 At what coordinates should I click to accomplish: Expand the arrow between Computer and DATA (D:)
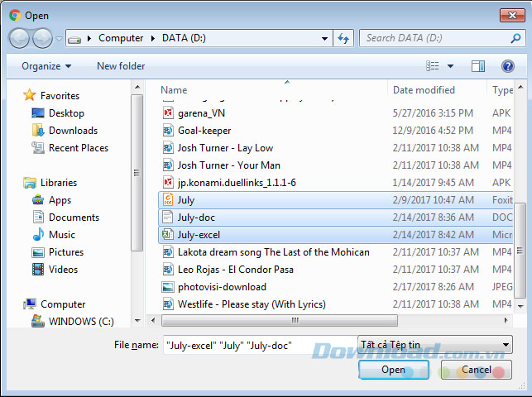(153, 38)
